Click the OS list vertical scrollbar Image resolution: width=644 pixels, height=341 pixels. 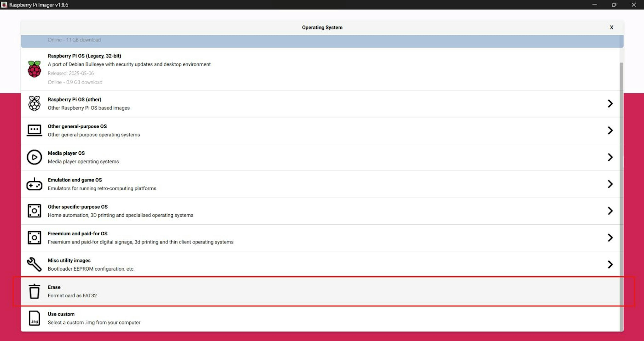point(622,197)
